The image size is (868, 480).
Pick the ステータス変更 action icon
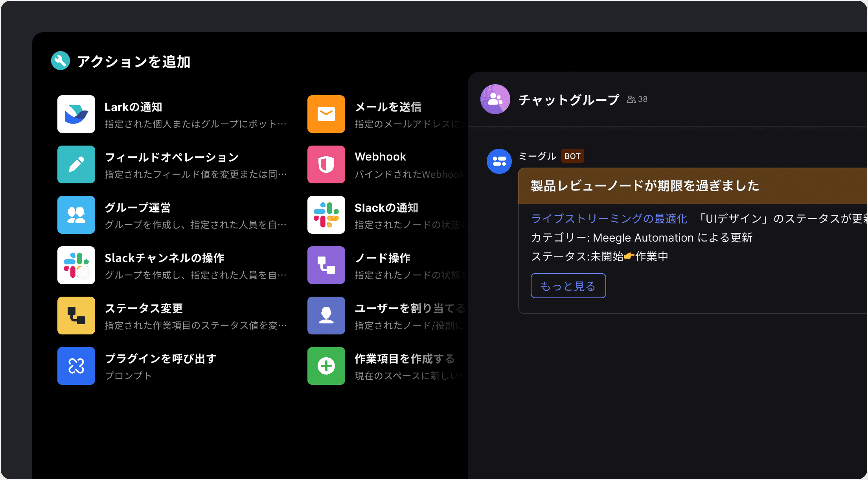pyautogui.click(x=76, y=316)
